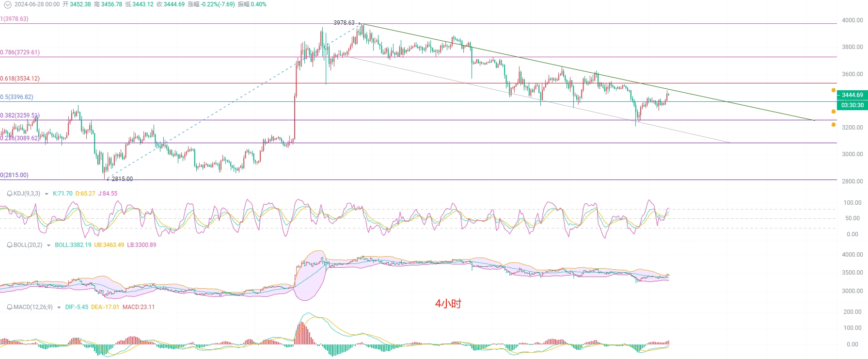This screenshot has height=359, width=868.
Task: Select the 0.382(3259.51) Fibonacci level label
Action: (x=20, y=115)
